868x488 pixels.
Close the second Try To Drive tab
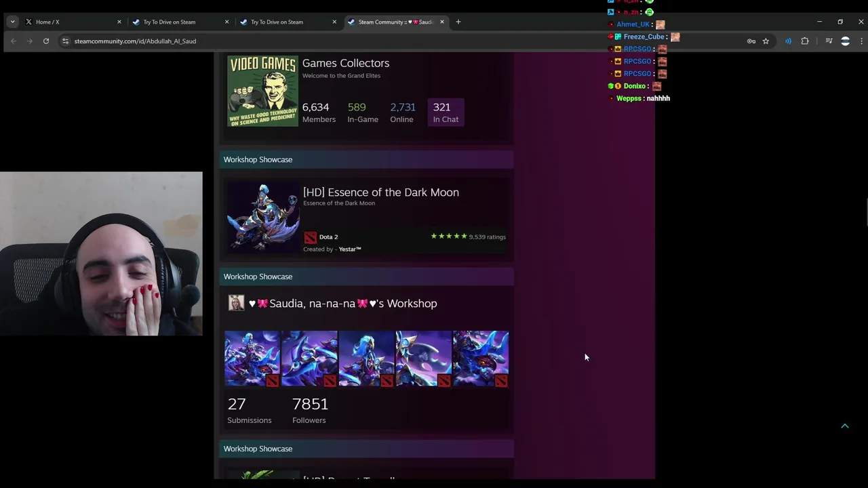tap(334, 22)
